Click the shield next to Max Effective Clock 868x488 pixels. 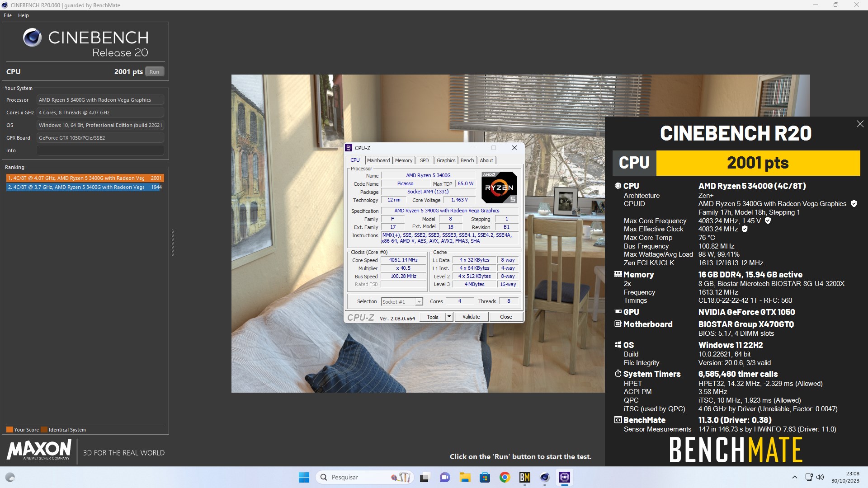pyautogui.click(x=745, y=229)
